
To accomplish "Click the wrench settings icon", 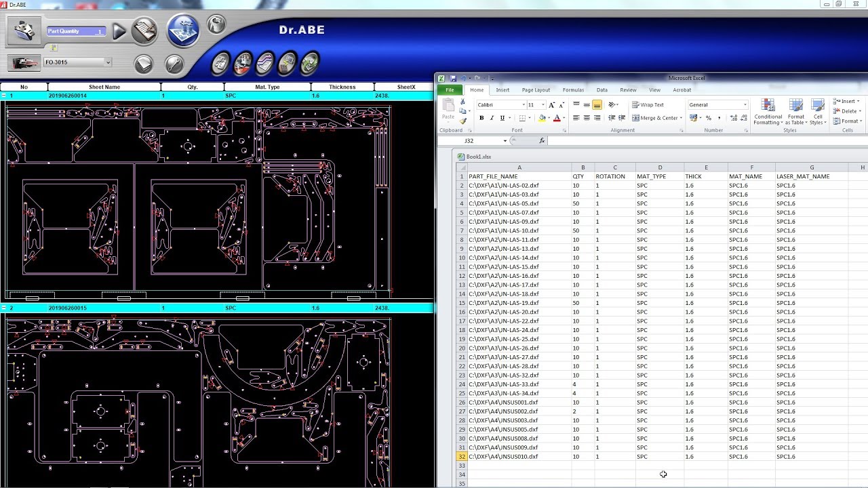I will coord(174,64).
